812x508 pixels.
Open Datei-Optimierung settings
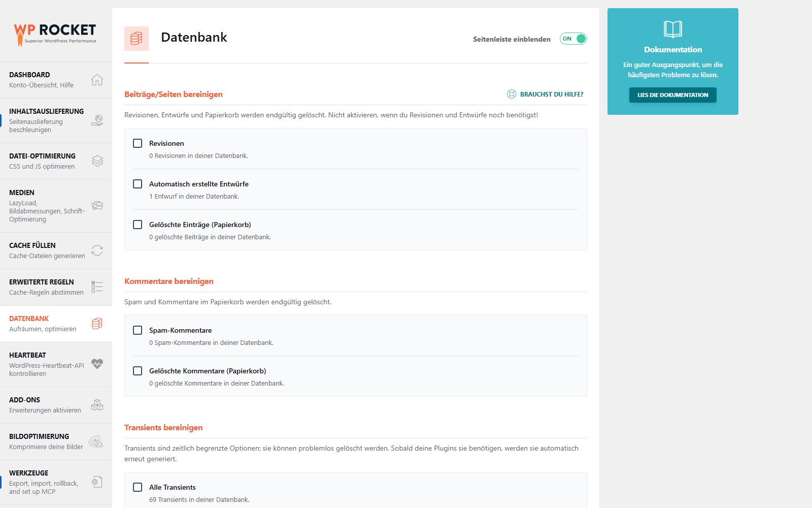(56, 161)
